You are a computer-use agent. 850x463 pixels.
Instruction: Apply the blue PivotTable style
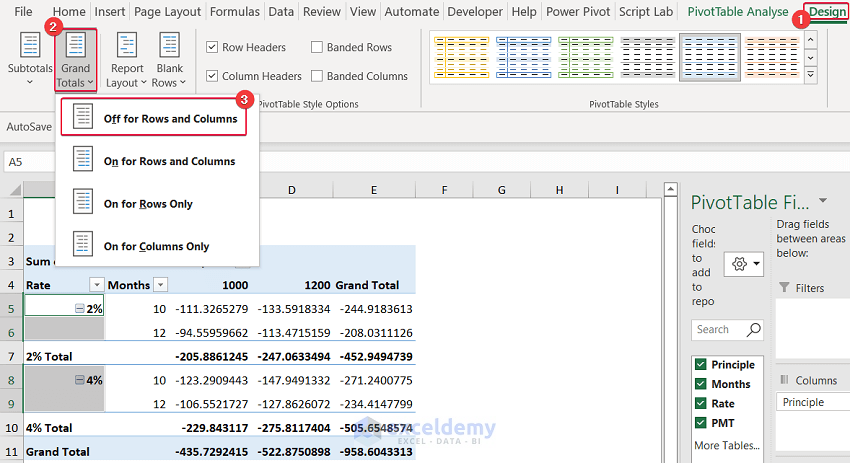click(x=524, y=57)
